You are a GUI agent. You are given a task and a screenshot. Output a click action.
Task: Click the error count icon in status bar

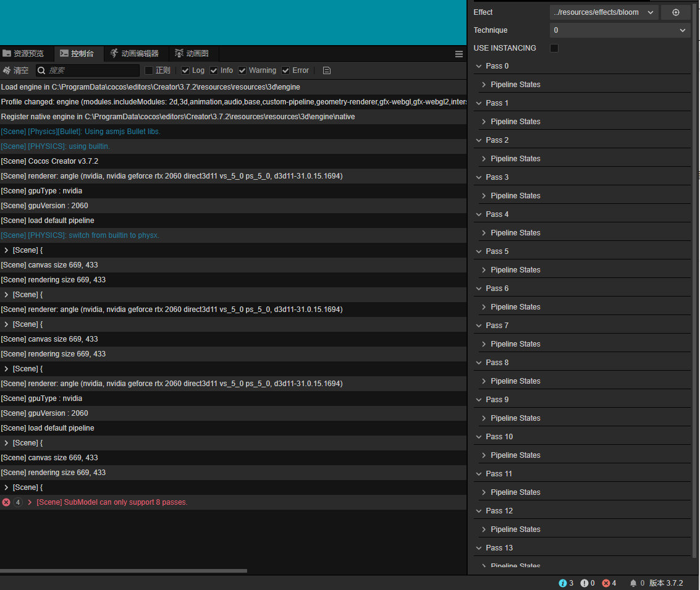point(606,583)
